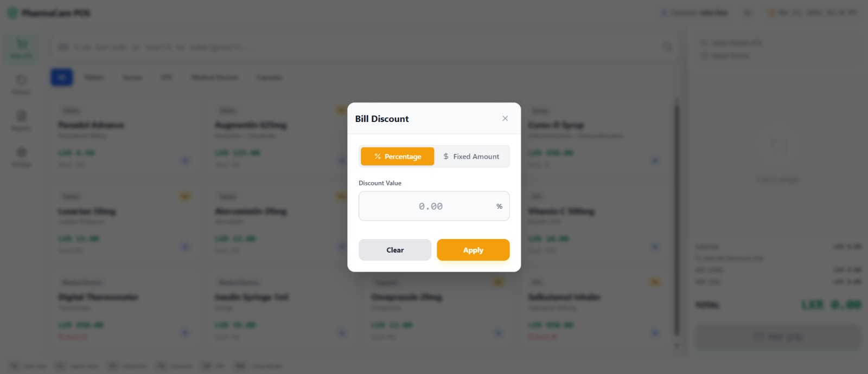Add Panadol Advance with plus icon
The image size is (868, 374).
coord(185,160)
